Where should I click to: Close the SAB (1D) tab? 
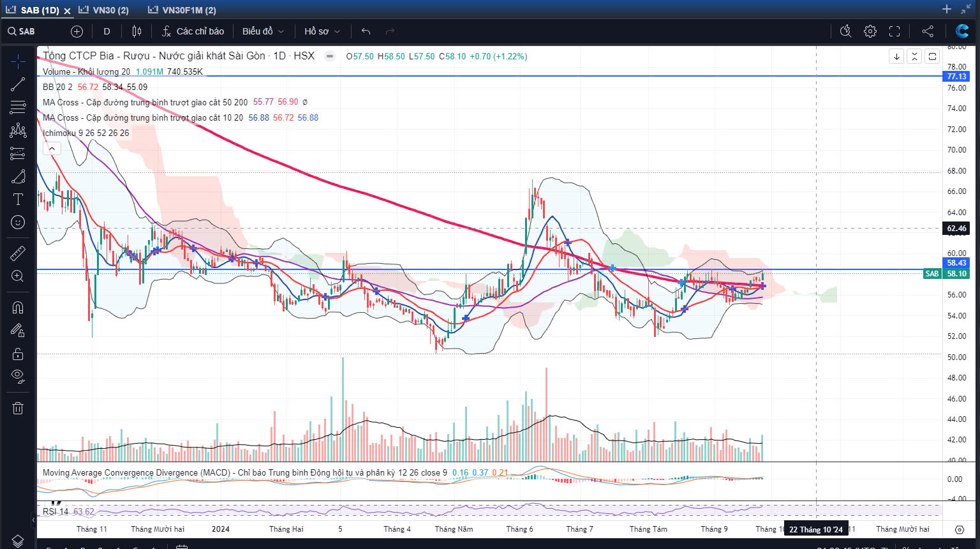[67, 11]
